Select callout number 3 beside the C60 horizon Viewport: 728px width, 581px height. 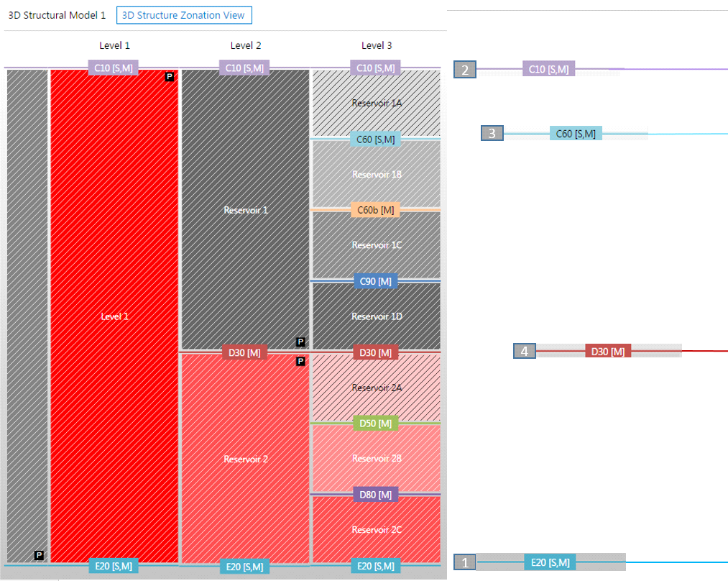tap(492, 133)
